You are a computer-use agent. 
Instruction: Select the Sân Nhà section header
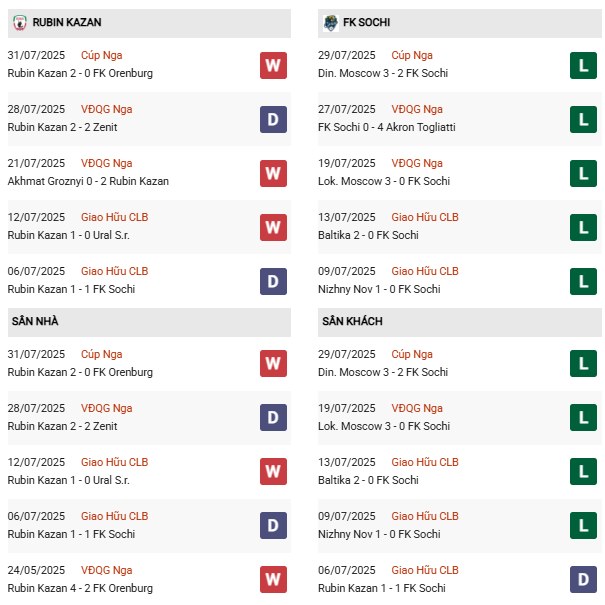pos(34,322)
